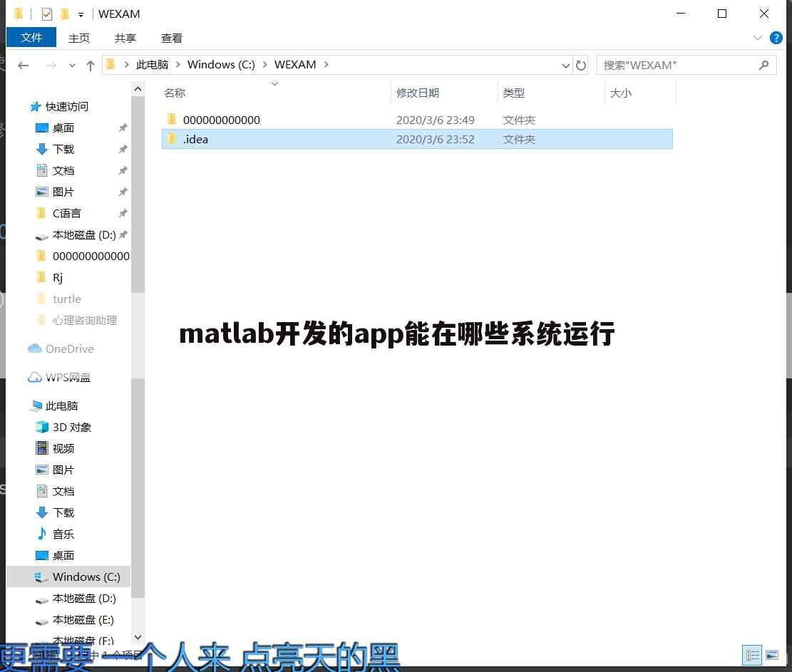The image size is (792, 672).
Task: Expand the chevron after WEXAM breadcrumb
Action: coord(326,65)
